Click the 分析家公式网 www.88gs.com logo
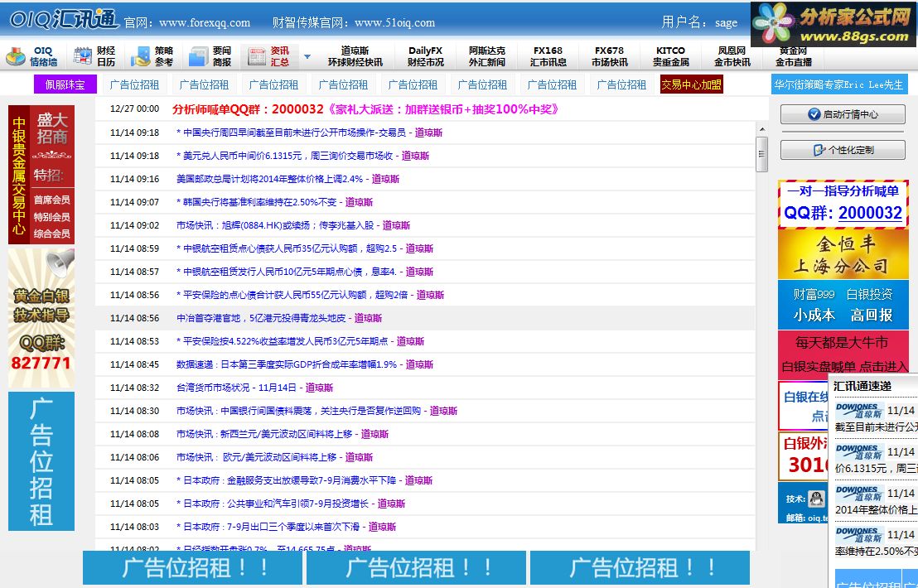Viewport: 918px width, 588px height. point(834,25)
